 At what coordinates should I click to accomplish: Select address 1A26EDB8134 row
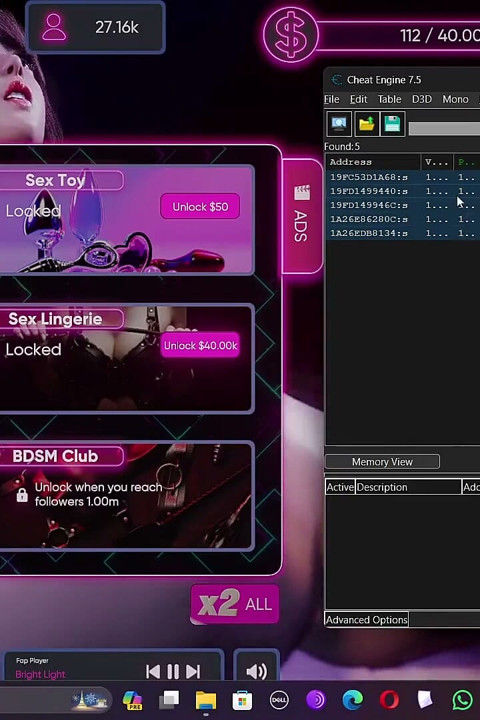[x=403, y=233]
